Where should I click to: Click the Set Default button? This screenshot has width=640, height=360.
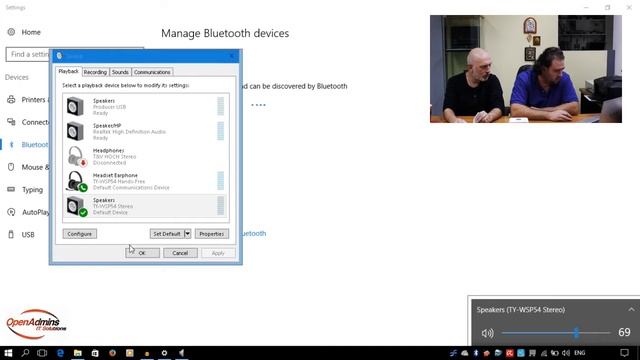(167, 234)
